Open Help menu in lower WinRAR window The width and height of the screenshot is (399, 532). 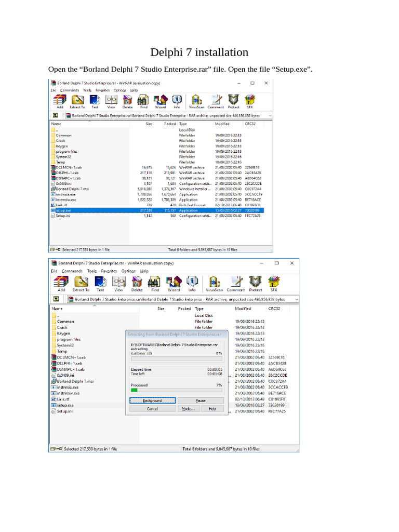tap(144, 271)
